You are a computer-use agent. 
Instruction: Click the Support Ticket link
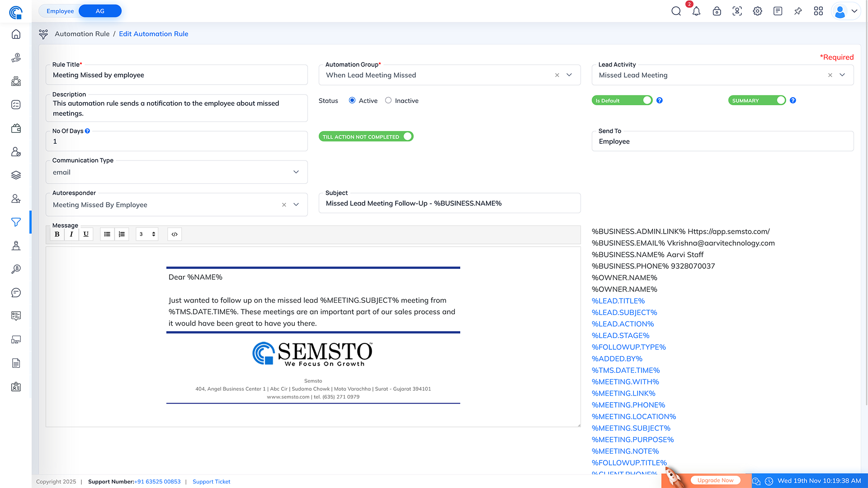click(211, 482)
